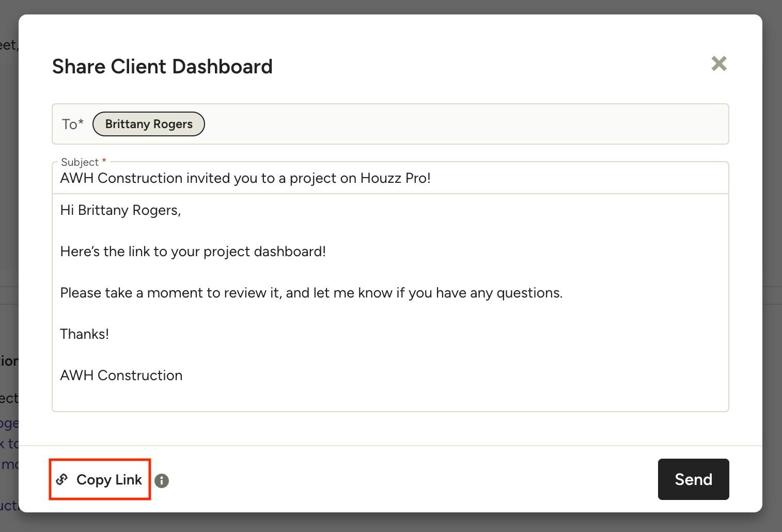Click the 'Thanks!' line in message

pyautogui.click(x=85, y=334)
